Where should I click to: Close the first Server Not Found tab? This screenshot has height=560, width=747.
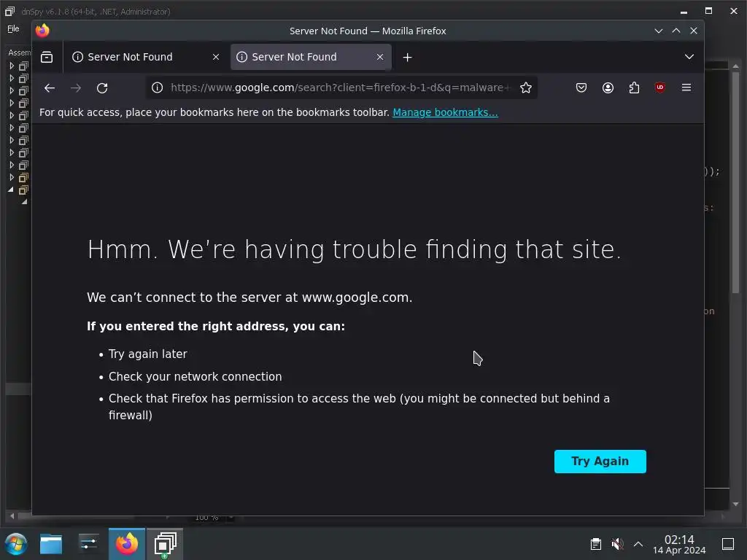click(x=216, y=57)
